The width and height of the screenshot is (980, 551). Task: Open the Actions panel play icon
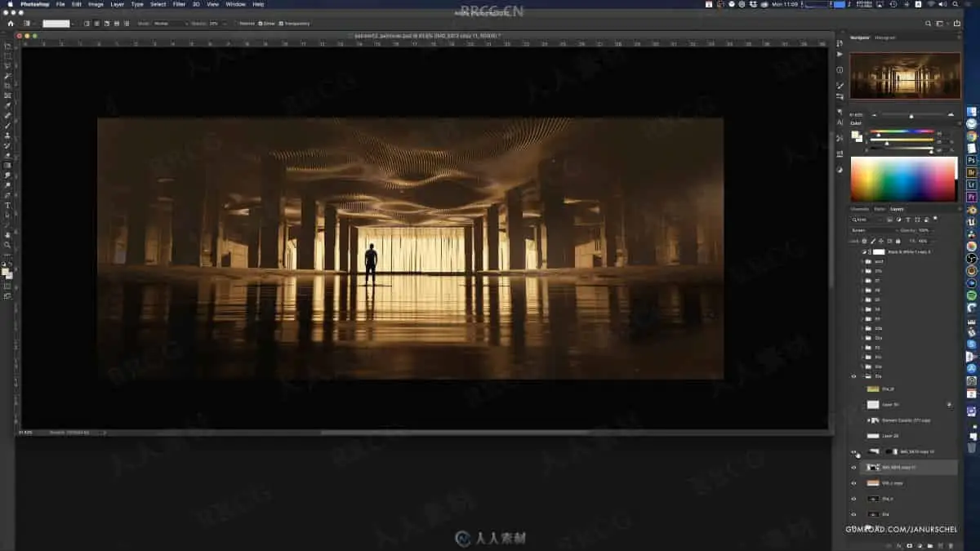[x=840, y=54]
